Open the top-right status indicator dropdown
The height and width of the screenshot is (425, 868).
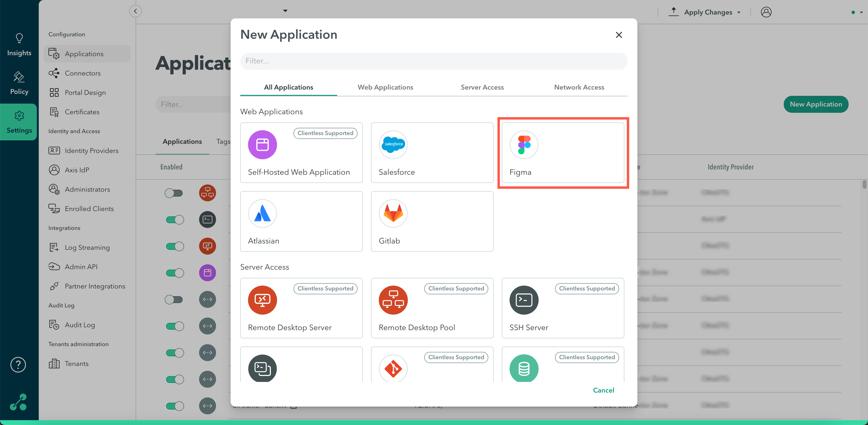click(861, 12)
